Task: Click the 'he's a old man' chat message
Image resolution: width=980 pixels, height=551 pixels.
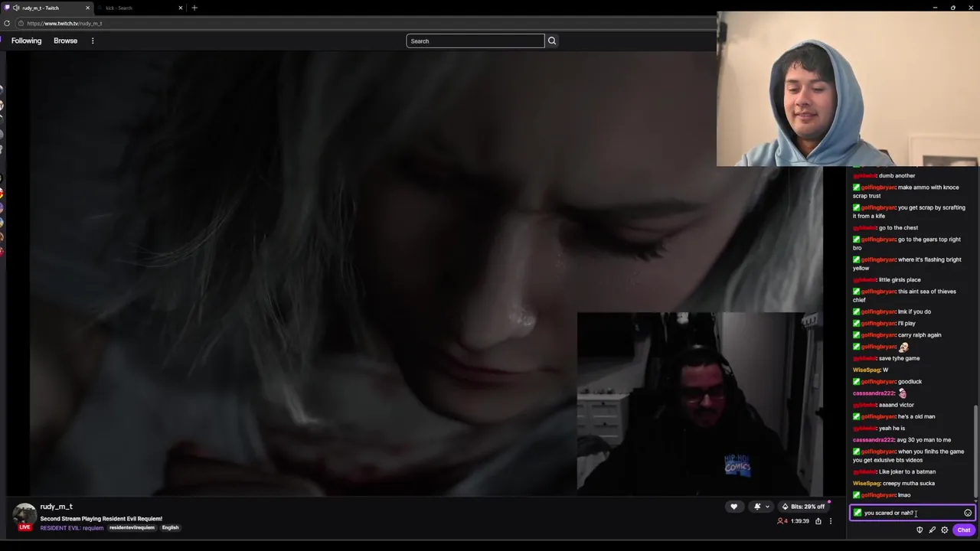Action: (916, 416)
